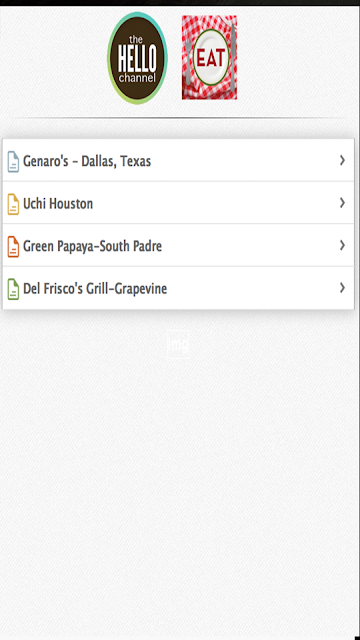Tap the knife in the EAT logo
The image size is (360, 640).
coord(233,58)
